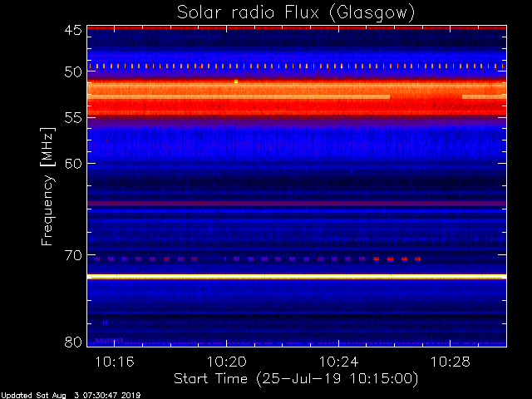Click the "Frequency [MHz]" axis label
The height and width of the screenshot is (399, 532).
coord(47,186)
